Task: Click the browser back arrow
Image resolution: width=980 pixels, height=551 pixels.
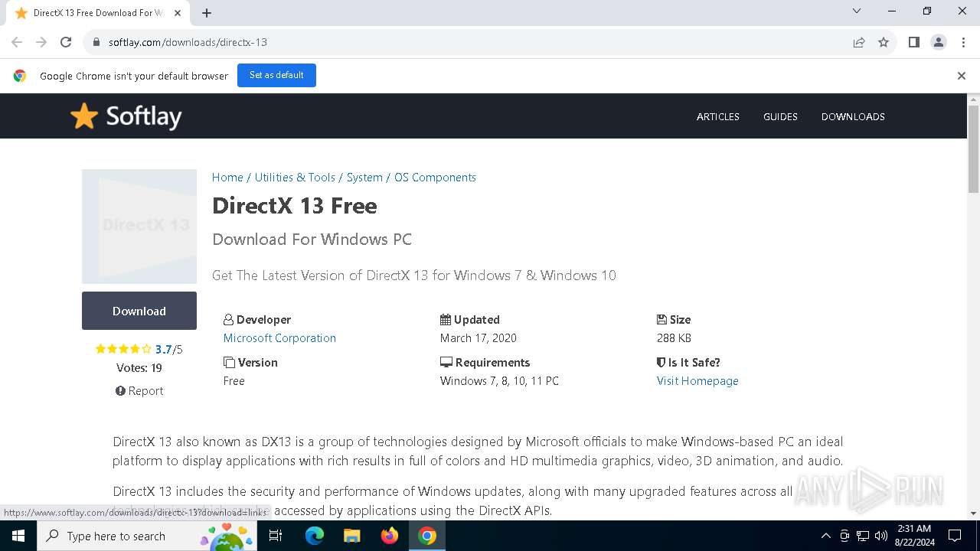Action: point(17,42)
